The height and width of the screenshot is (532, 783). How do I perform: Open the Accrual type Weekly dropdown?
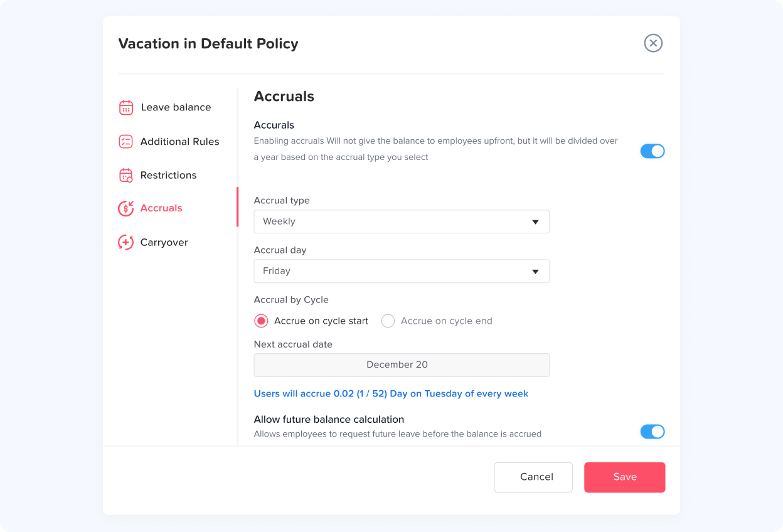coord(401,221)
